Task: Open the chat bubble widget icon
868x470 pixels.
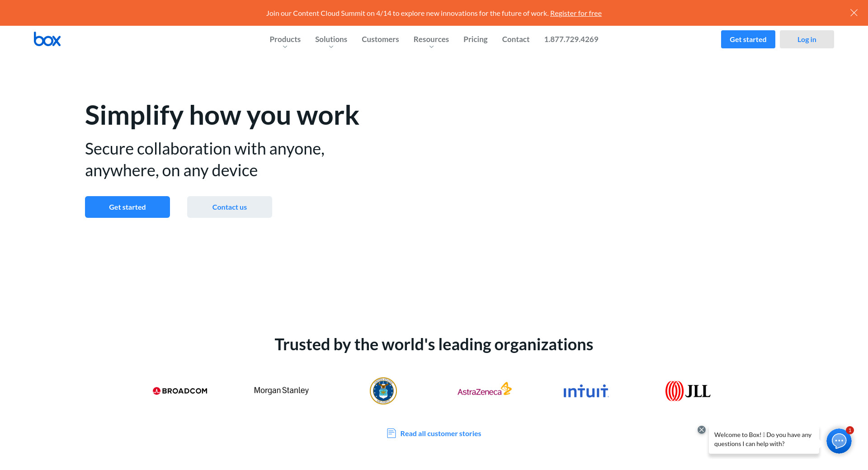Action: 839,441
